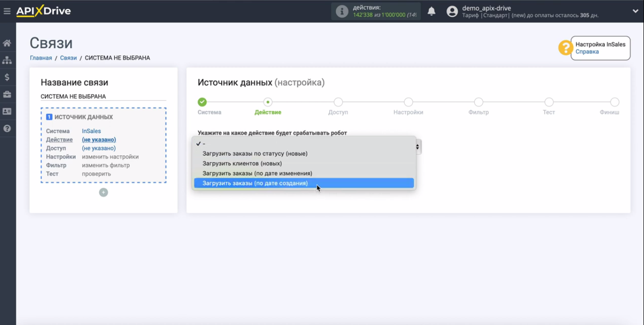The image size is (644, 325).
Task: Select the Фильтр step
Action: (478, 102)
